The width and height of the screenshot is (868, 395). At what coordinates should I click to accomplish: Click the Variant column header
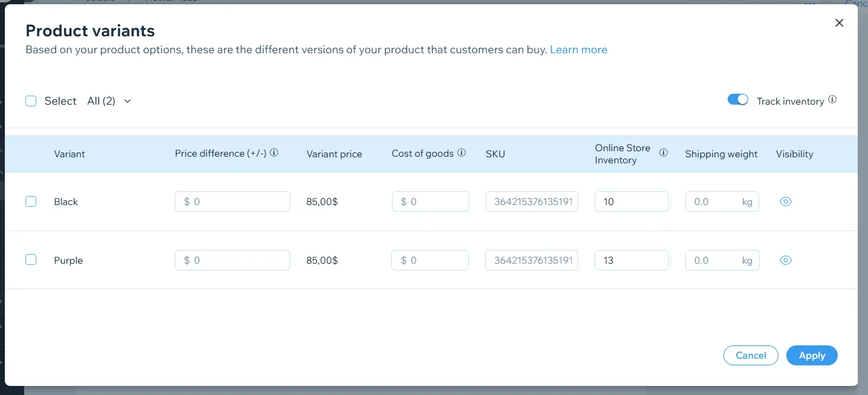tap(70, 154)
